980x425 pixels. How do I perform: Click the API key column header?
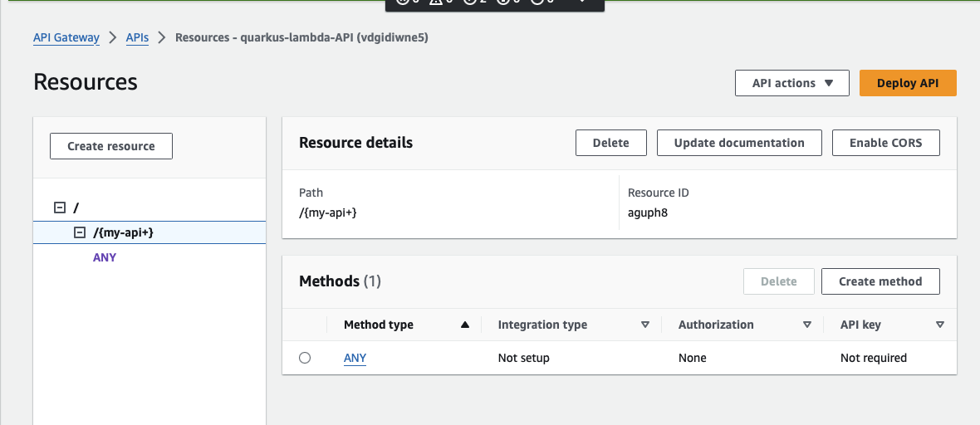(860, 325)
